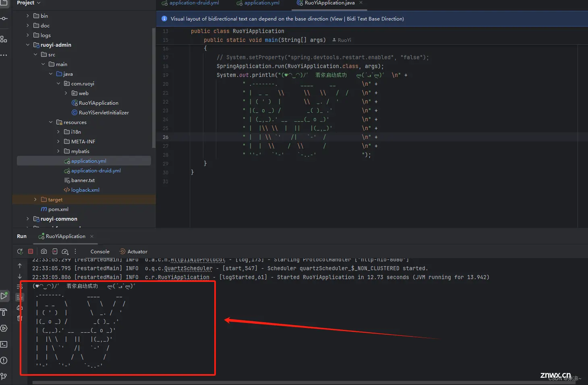Click the info icon in bidi notification

(x=164, y=19)
